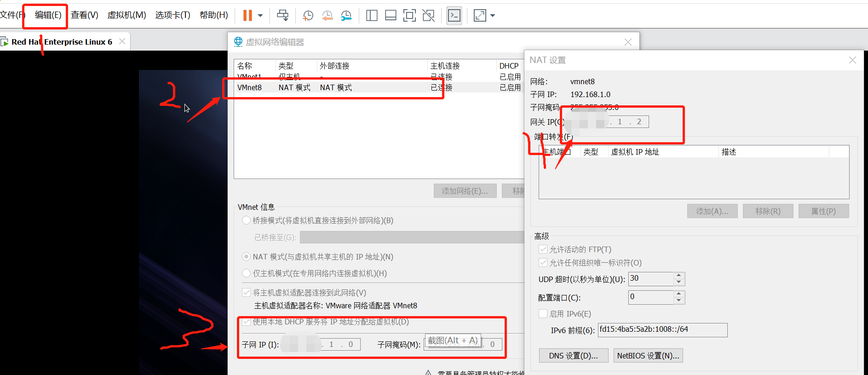Viewport: 868px width, 375px height.
Task: Take a snapshot using the clock icon
Action: [308, 15]
